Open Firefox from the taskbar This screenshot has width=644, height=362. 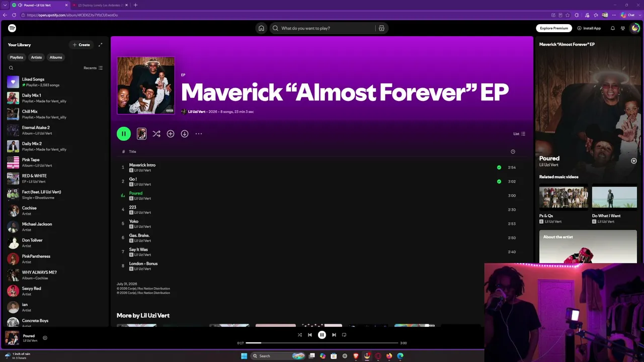(x=389, y=356)
